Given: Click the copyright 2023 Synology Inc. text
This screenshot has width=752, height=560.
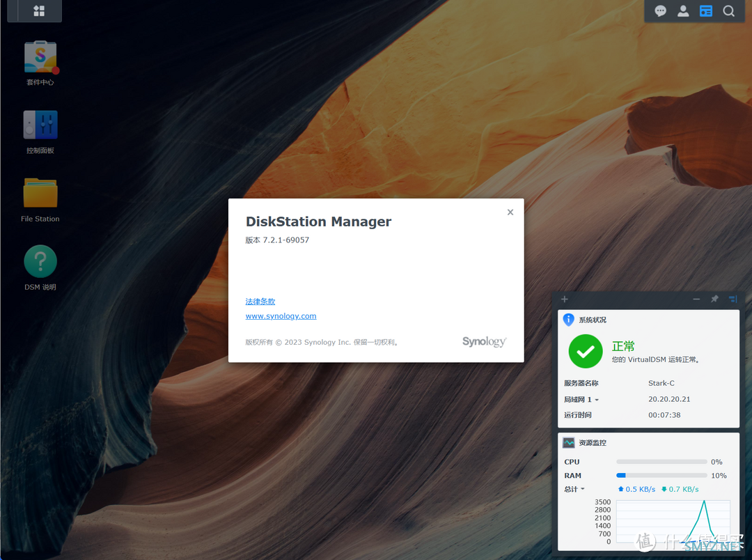Looking at the screenshot, I should click(x=322, y=342).
